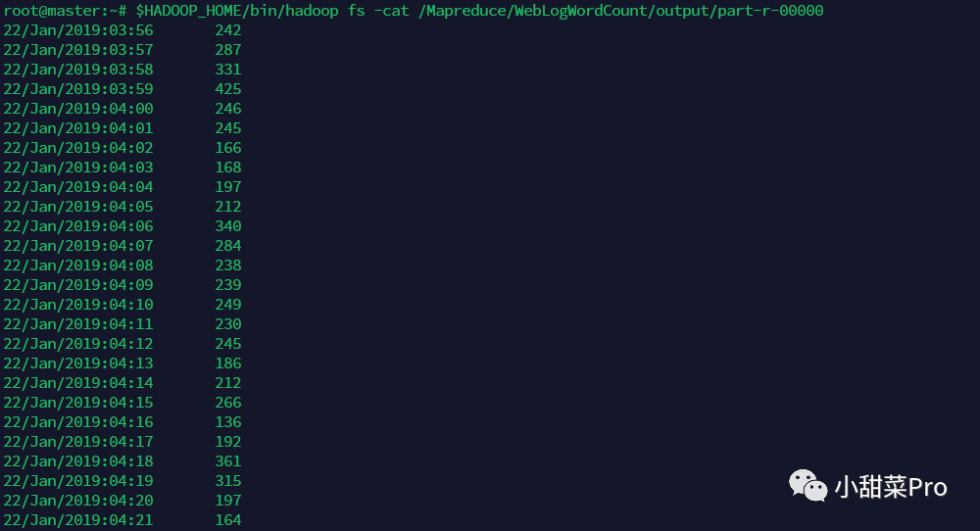This screenshot has width=980, height=531.
Task: Click the timestamp 22/Jan/2019:04:00
Action: click(78, 109)
